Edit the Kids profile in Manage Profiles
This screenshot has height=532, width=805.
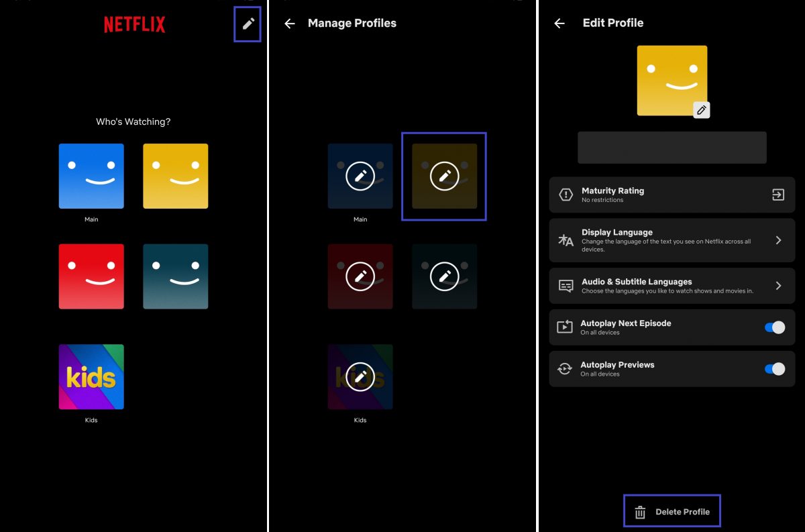360,377
